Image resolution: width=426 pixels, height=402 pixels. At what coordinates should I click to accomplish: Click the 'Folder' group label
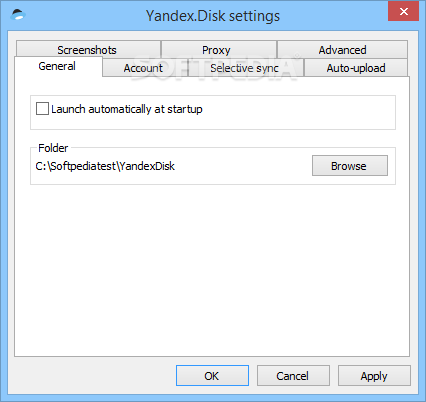53,148
